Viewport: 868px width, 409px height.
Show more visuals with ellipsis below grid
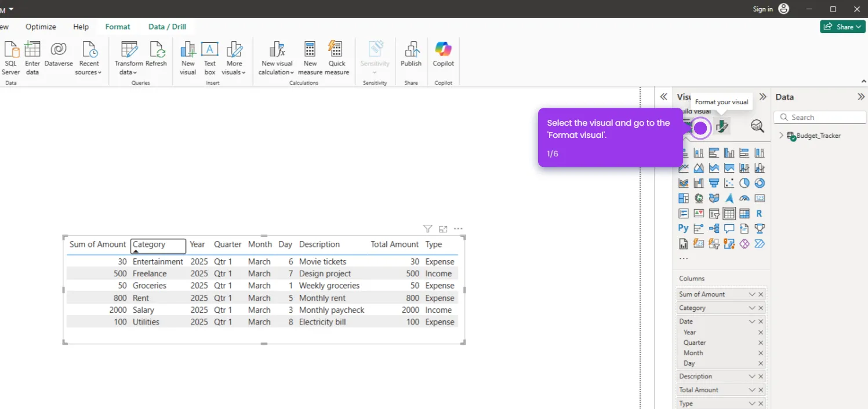pyautogui.click(x=684, y=259)
